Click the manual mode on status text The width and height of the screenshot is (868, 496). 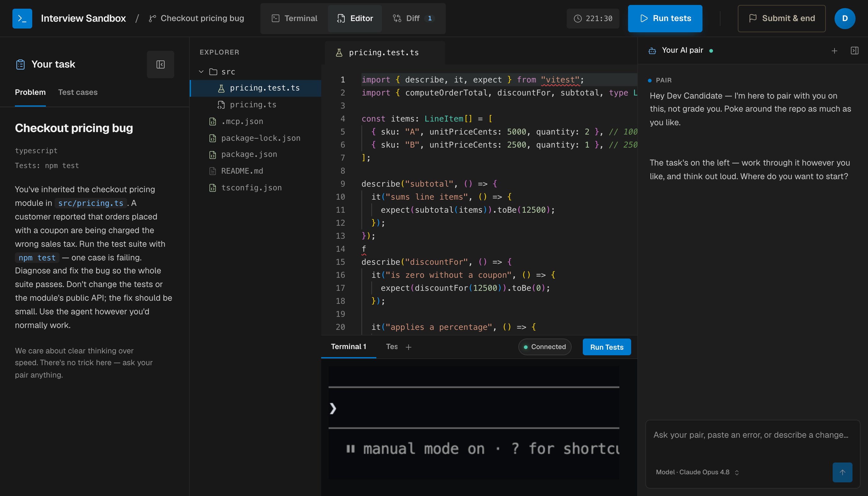tap(424, 449)
